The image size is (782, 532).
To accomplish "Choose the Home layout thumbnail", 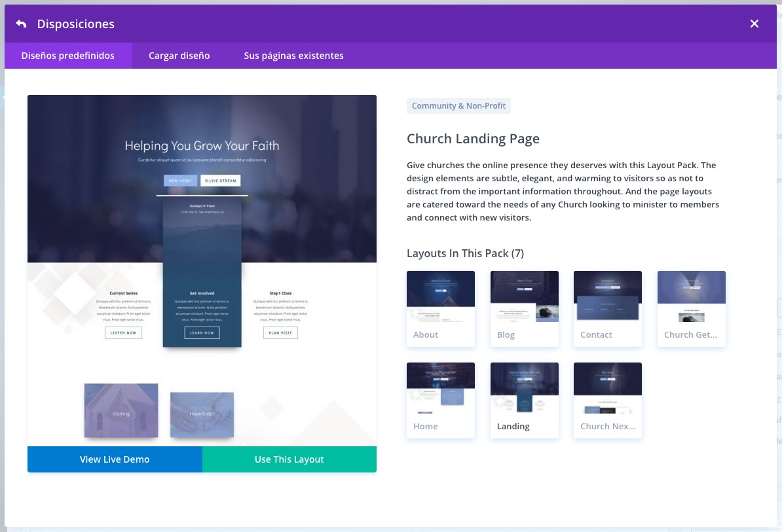I will pos(441,400).
